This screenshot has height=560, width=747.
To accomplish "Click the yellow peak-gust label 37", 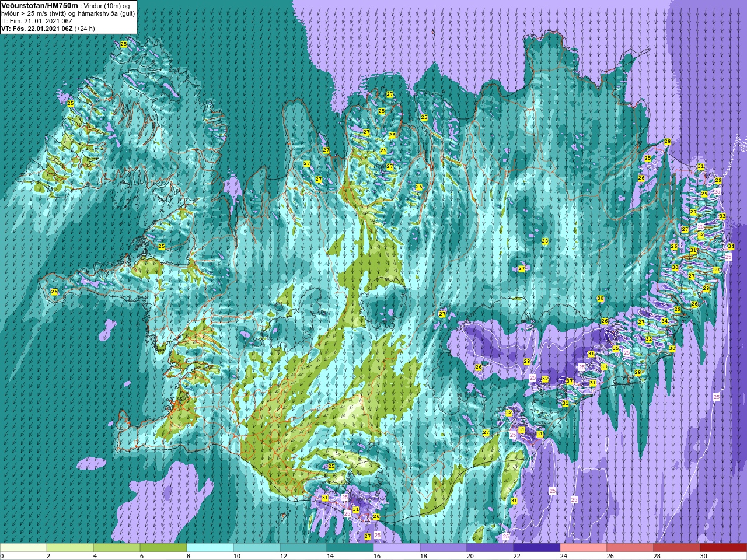I will click(570, 381).
